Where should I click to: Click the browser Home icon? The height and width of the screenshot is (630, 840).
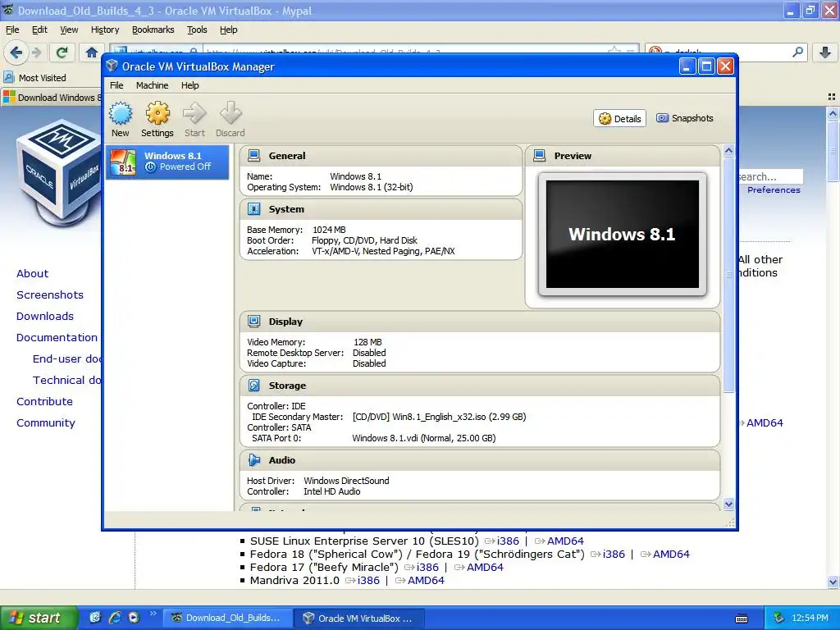(x=92, y=52)
